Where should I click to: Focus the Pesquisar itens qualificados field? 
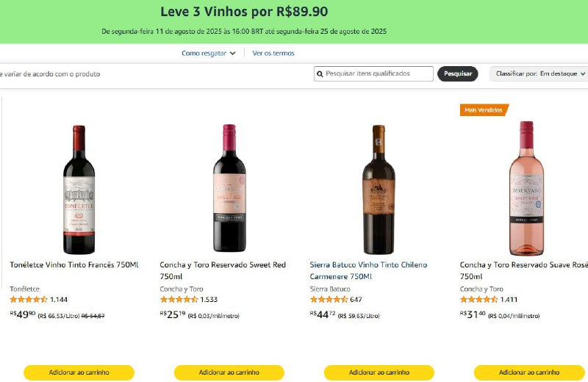tap(378, 73)
